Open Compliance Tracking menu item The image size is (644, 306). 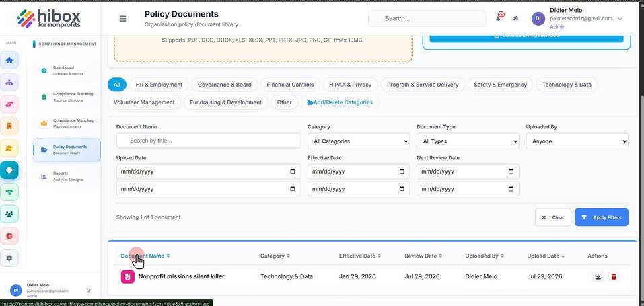click(67, 97)
